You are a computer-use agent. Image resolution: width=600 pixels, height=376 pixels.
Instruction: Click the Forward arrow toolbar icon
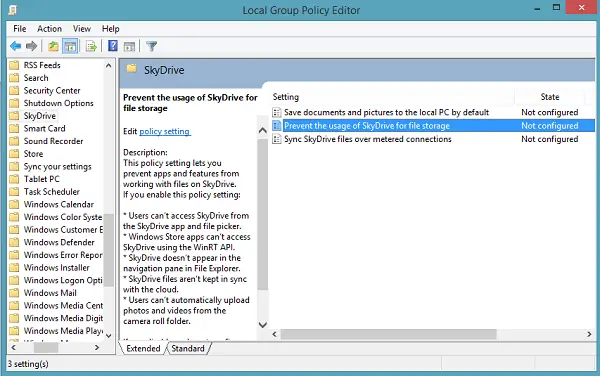click(x=31, y=46)
